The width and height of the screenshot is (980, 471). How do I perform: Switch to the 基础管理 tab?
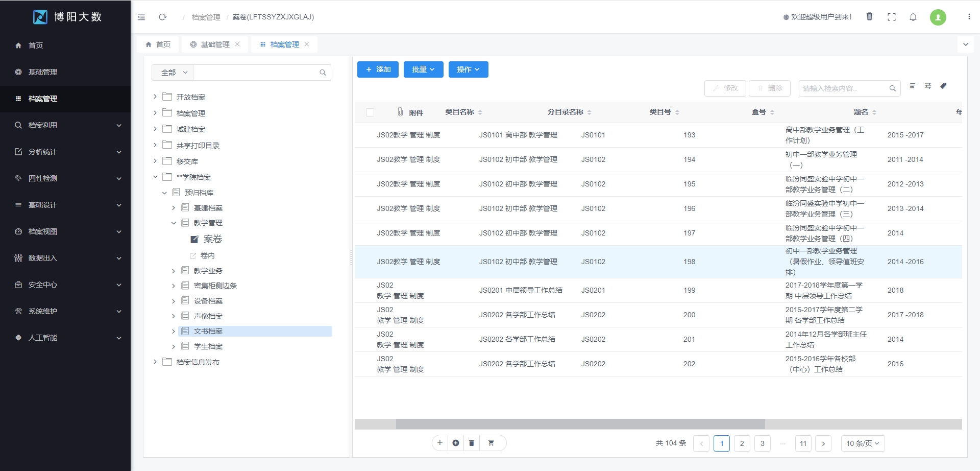click(x=215, y=44)
